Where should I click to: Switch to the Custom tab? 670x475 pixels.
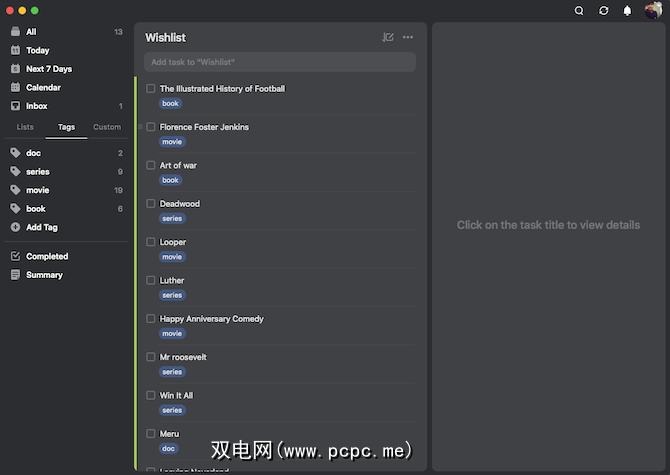pos(106,127)
